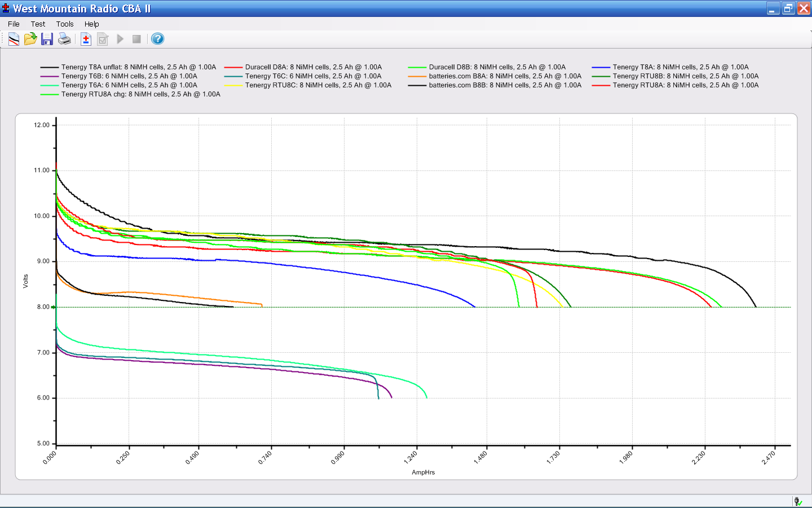
Task: Open the Tools menu
Action: (x=65, y=24)
